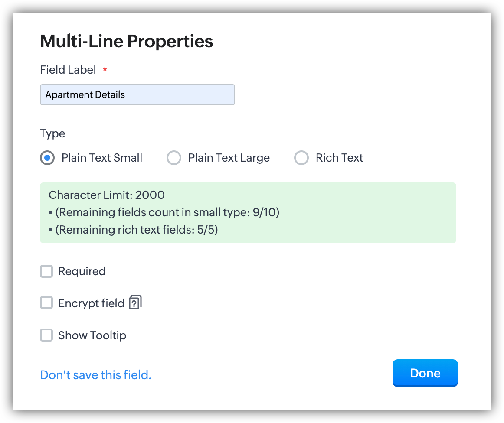Tick the Encrypt field checkbox
The image size is (504, 423).
coord(46,303)
